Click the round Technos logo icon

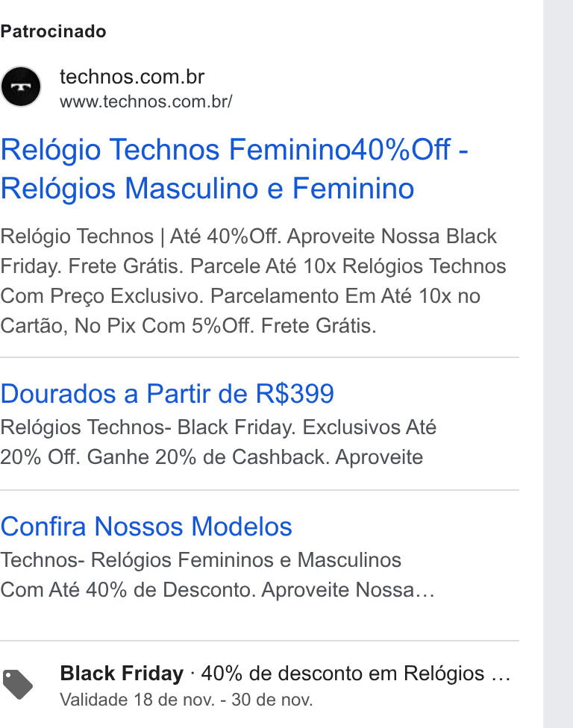pos(21,87)
